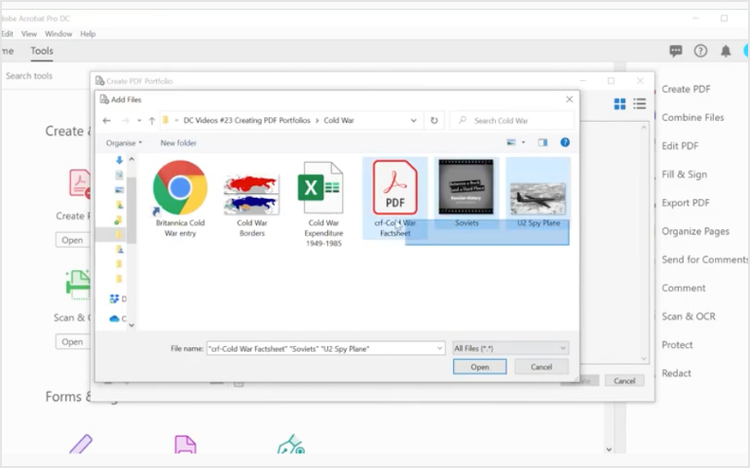Viewport: 750px width, 468px height.
Task: Select the Cold War Borders image file
Action: pos(252,205)
